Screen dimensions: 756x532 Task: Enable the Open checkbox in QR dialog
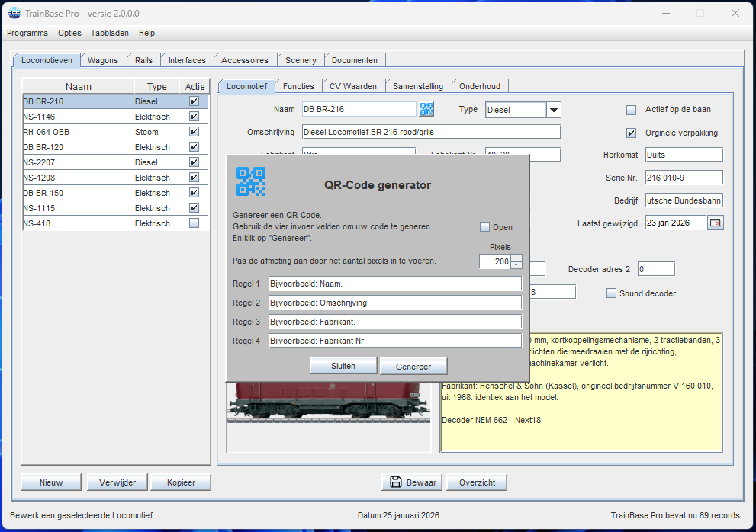tap(484, 227)
